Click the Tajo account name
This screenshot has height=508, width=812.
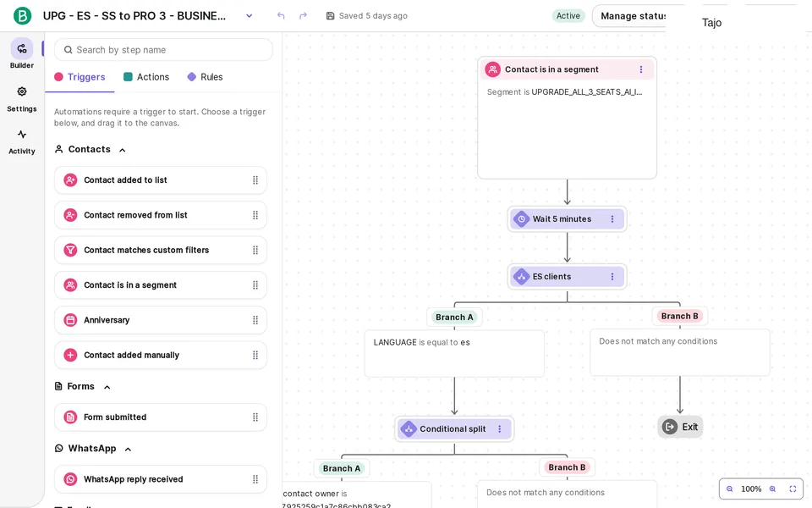coord(711,23)
